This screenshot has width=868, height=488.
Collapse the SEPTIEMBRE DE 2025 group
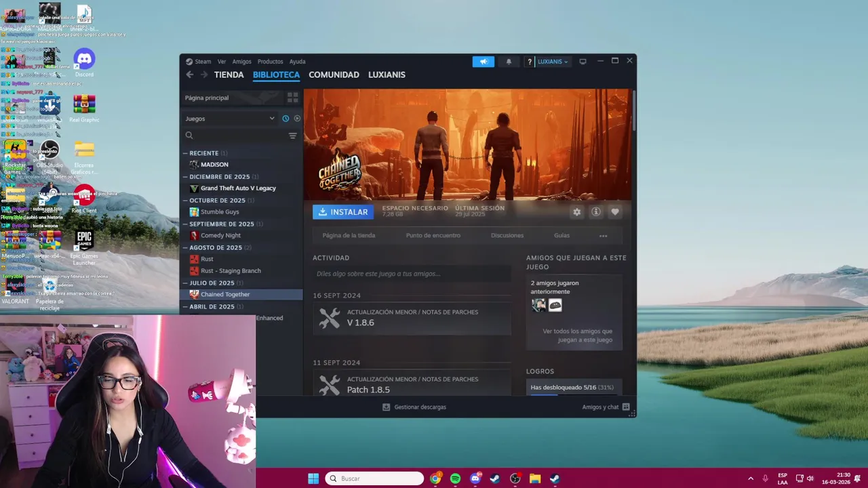click(x=185, y=224)
